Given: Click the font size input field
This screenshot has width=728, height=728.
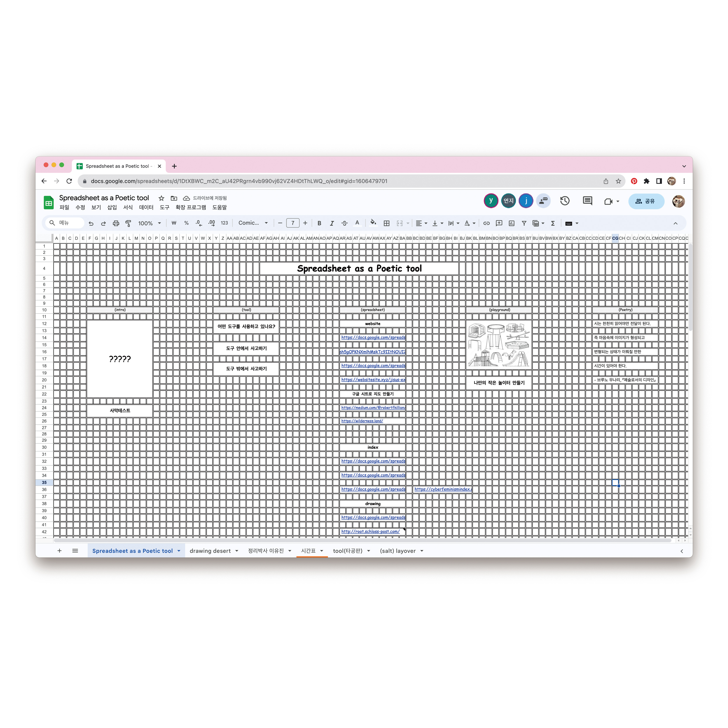Looking at the screenshot, I should [x=292, y=223].
